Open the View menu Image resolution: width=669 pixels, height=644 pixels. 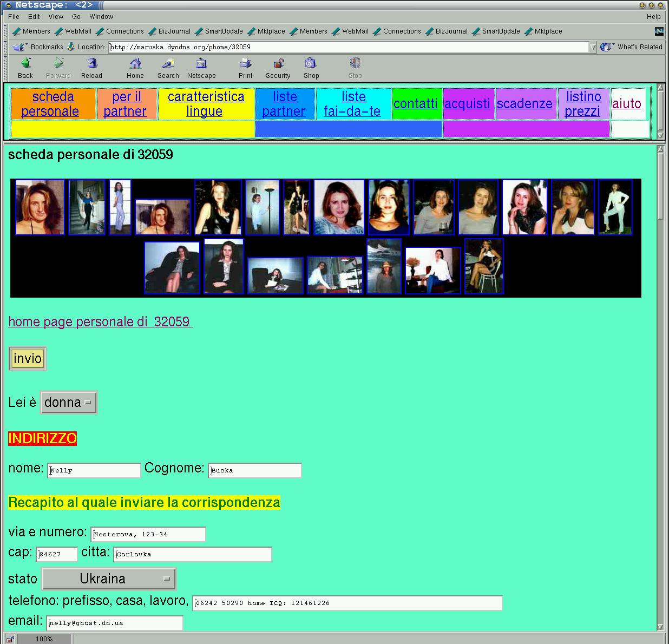point(56,17)
